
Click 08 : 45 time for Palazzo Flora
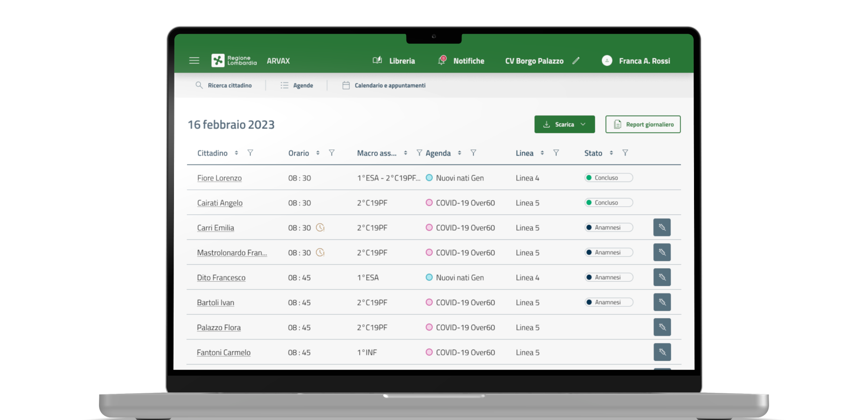point(300,328)
